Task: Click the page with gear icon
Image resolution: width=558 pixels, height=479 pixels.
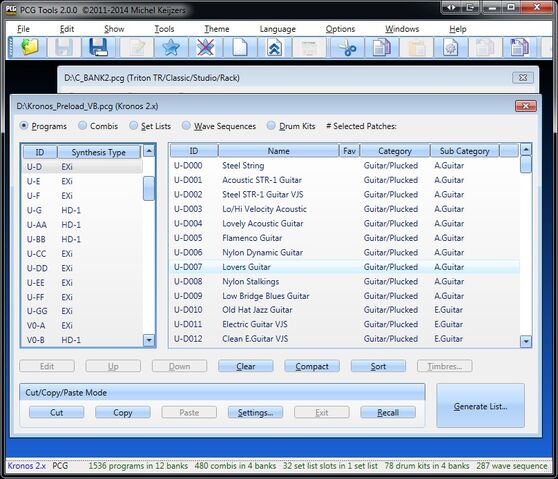Action: tap(451, 47)
